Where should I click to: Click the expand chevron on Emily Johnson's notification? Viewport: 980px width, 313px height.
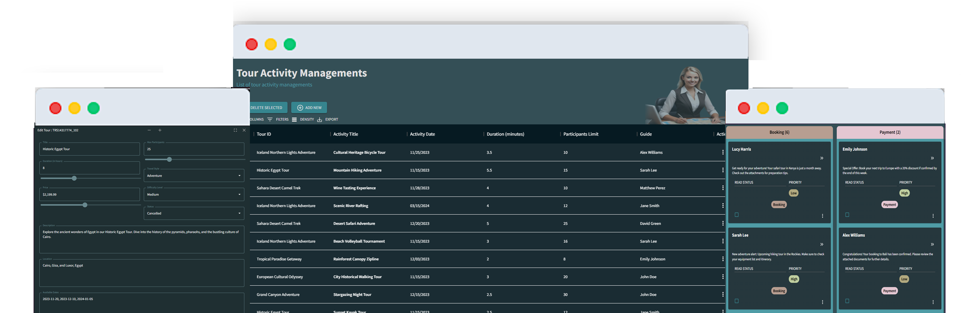tap(932, 158)
